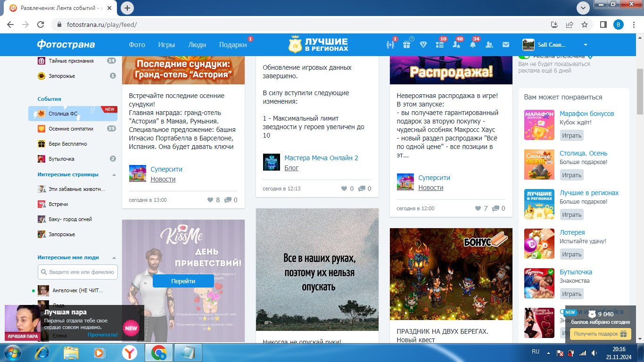Open Эти забавные животн… page
Viewport: 644px width, 362px height.
(x=77, y=189)
